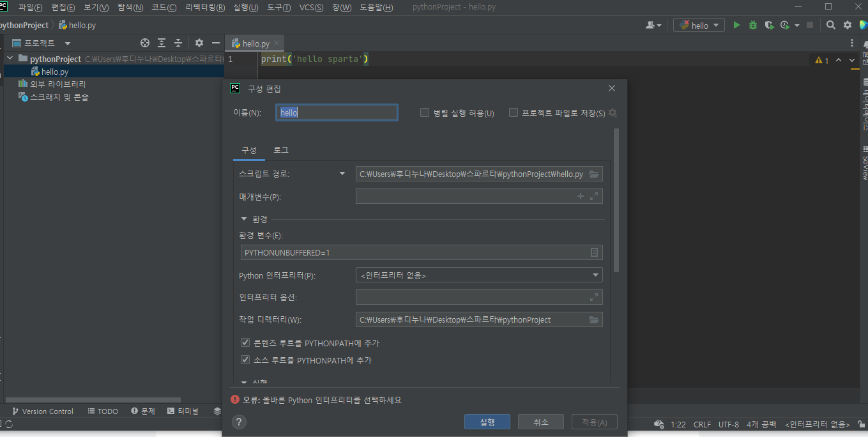This screenshot has height=437, width=868.
Task: Switch to 로그 tab in dialog
Action: point(281,150)
